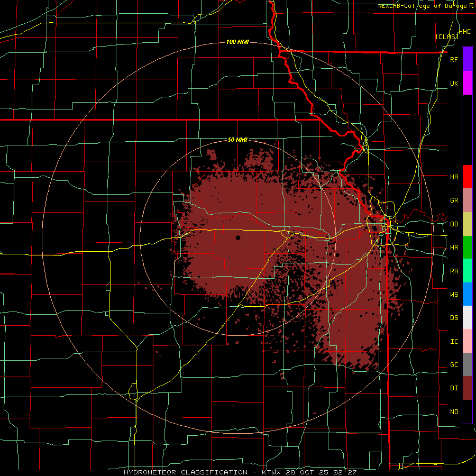Click the KTWX station identifier
The height and width of the screenshot is (476, 476).
click(x=272, y=472)
